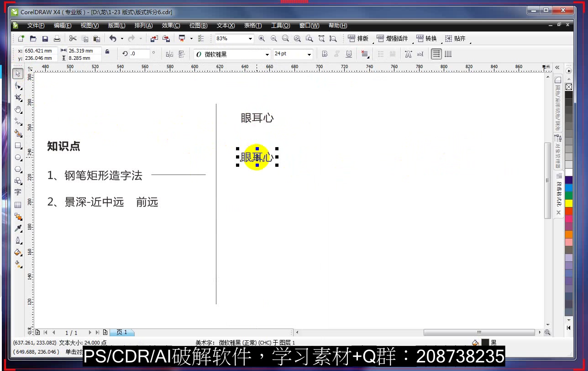Open the text alignment dropdown
588x371 pixels.
(x=365, y=54)
